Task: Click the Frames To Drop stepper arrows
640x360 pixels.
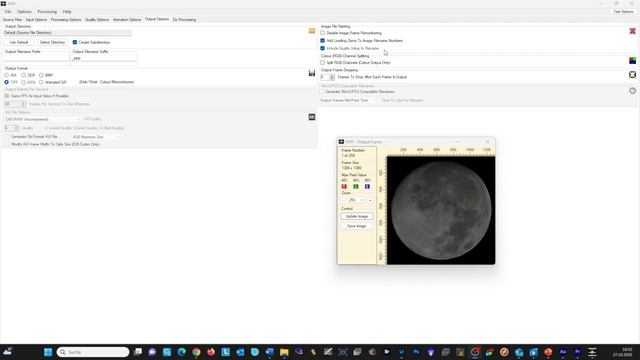Action: [332, 77]
